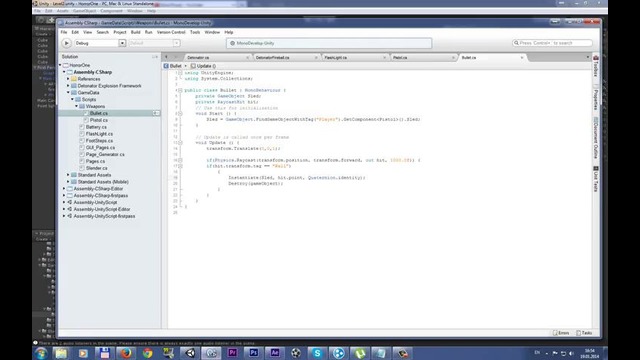Image resolution: width=640 pixels, height=360 pixels.
Task: Fold the Bullet class at its gutter marker
Action: tap(180, 90)
